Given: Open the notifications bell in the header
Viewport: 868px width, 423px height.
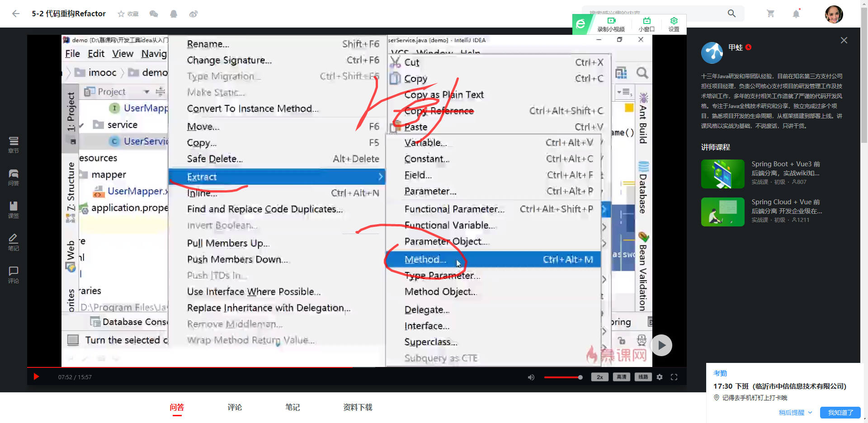Looking at the screenshot, I should coord(796,14).
